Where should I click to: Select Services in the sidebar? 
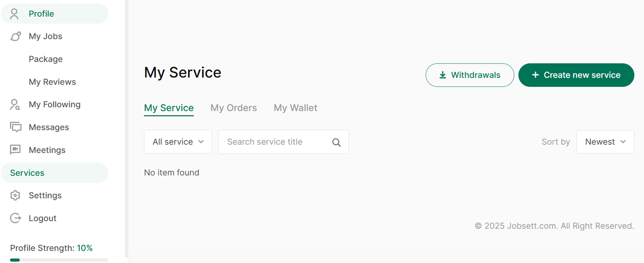[x=54, y=173]
